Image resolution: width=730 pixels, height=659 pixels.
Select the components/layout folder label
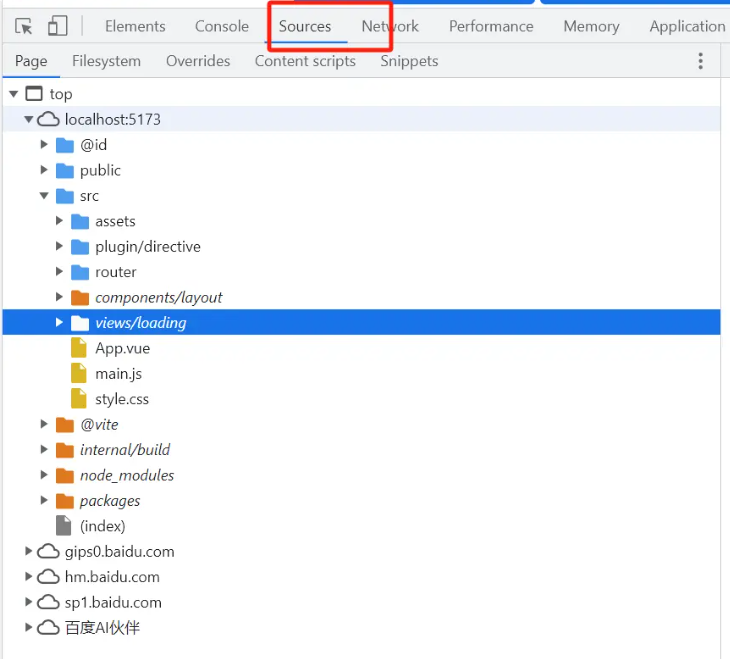coord(158,298)
